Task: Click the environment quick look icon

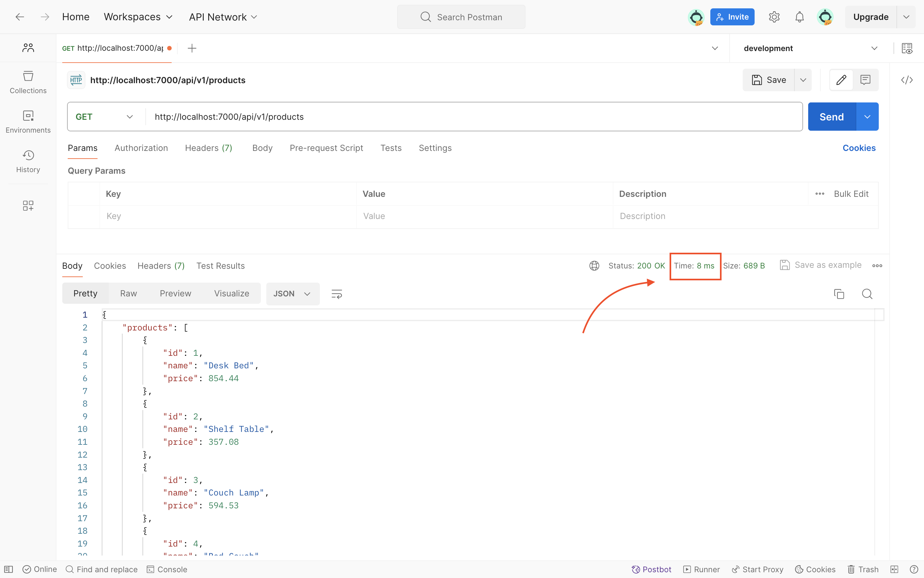Action: (907, 48)
